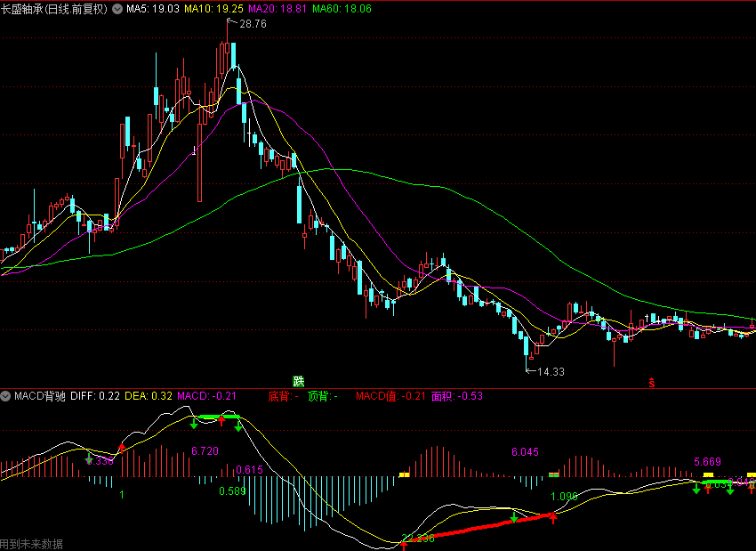The height and width of the screenshot is (551, 756).
Task: Select the MACD背驰 indicator name
Action: click(x=39, y=396)
